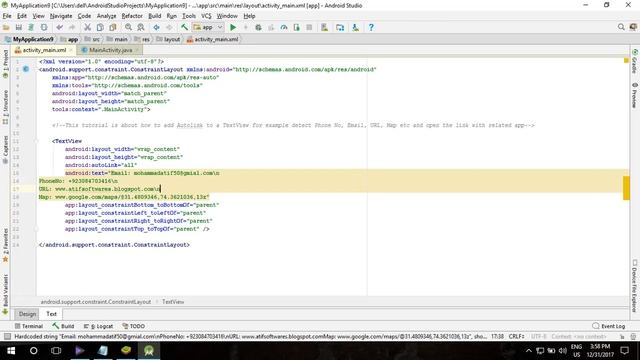Open the File menu
This screenshot has height=360, width=640.
click(x=7, y=16)
